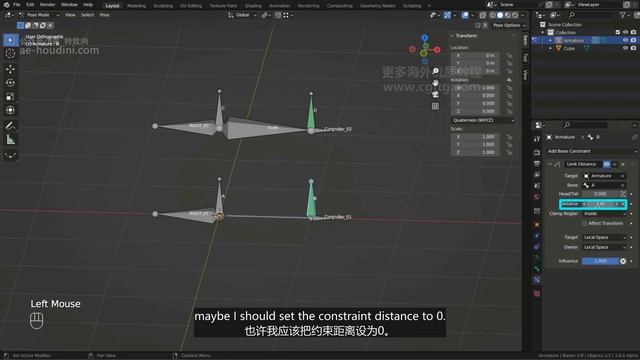Adjust the Influence slider
The height and width of the screenshot is (360, 640).
click(600, 261)
